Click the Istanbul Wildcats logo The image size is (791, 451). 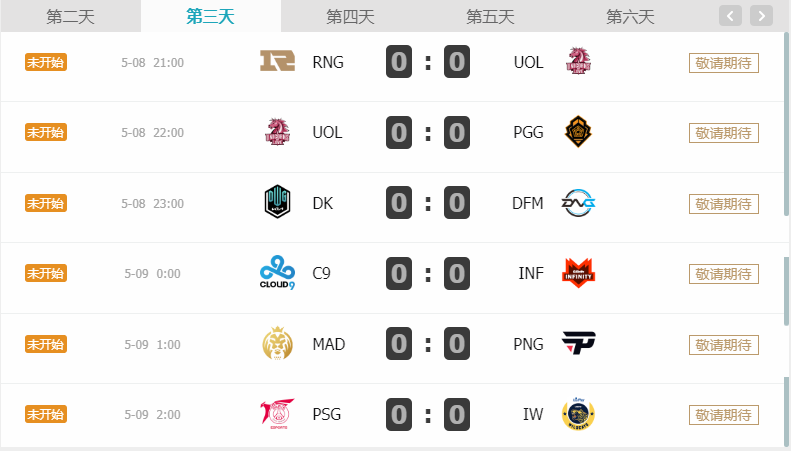(x=578, y=414)
